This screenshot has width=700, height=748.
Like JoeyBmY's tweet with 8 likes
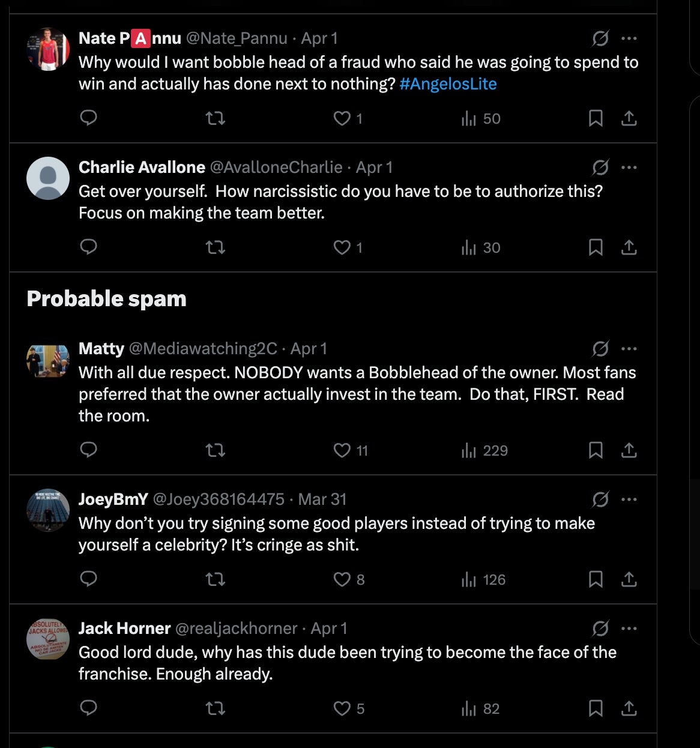pyautogui.click(x=342, y=579)
